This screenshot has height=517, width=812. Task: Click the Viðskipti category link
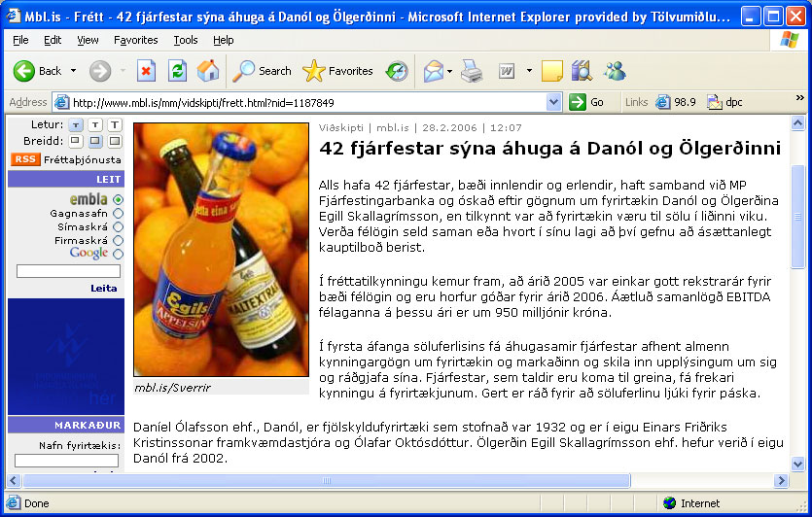340,127
